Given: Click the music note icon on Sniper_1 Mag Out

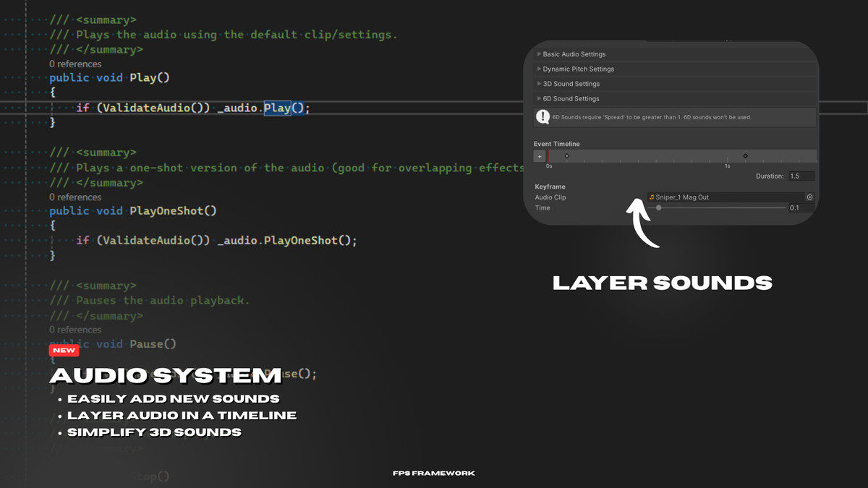Looking at the screenshot, I should point(652,197).
